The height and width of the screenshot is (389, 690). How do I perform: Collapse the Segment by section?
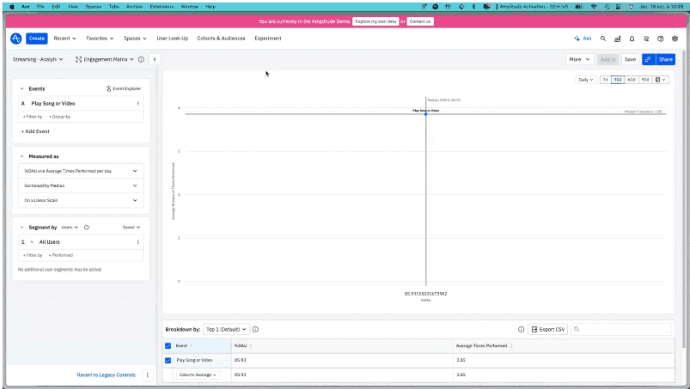22,228
